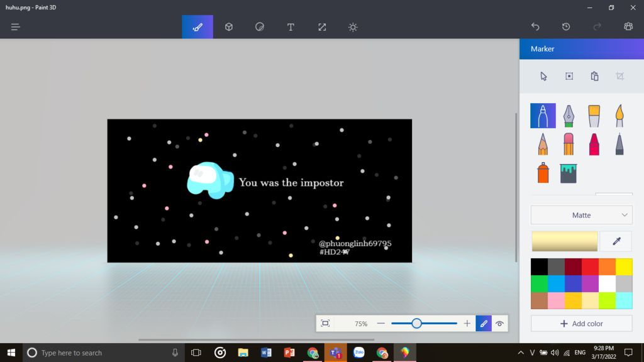This screenshot has width=644, height=362.
Task: Click the fit-to-screen zoom icon
Action: [325, 324]
